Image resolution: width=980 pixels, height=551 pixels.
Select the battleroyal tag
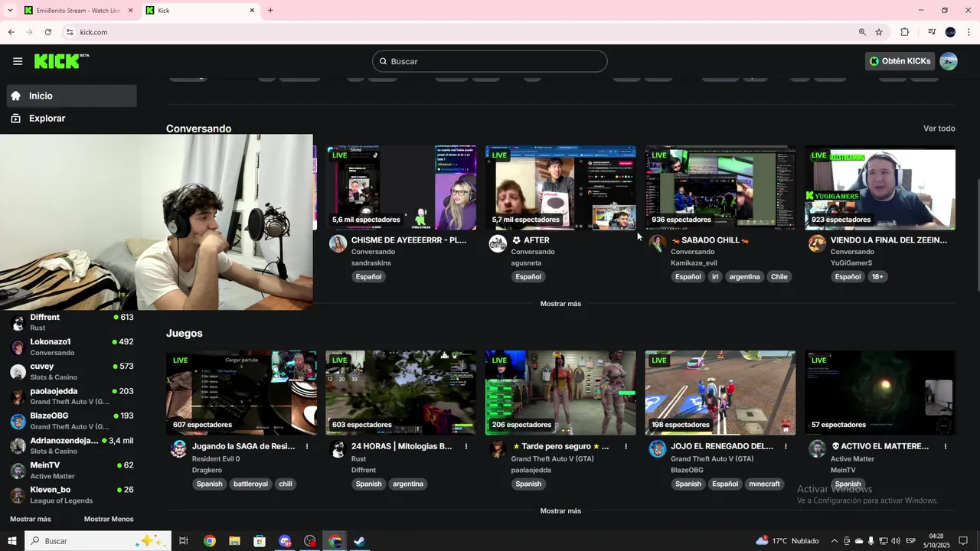(250, 484)
